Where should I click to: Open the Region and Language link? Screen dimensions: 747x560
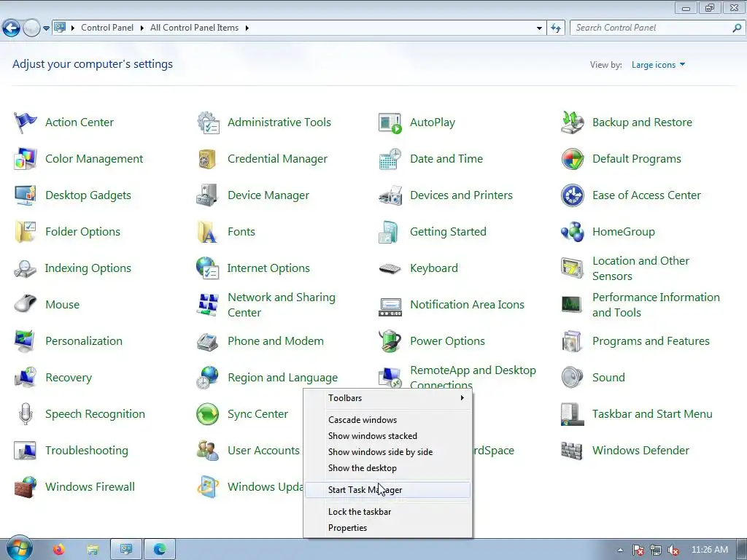tap(282, 378)
